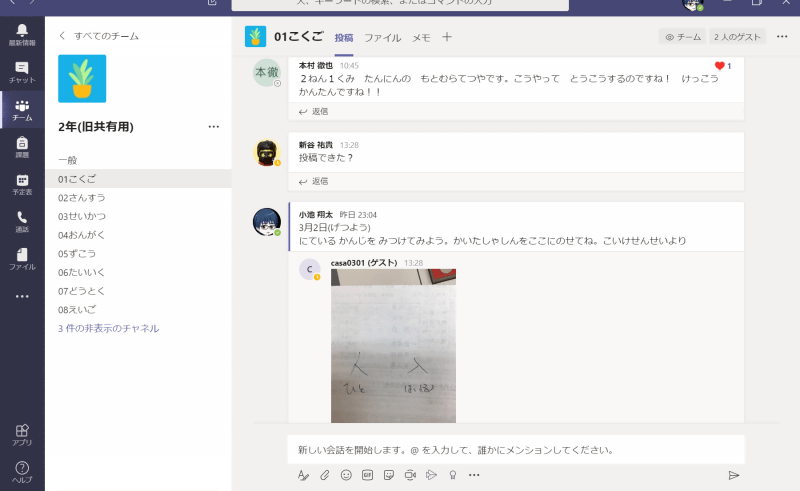Add a new tab with plus button
800x491 pixels.
pyautogui.click(x=447, y=37)
